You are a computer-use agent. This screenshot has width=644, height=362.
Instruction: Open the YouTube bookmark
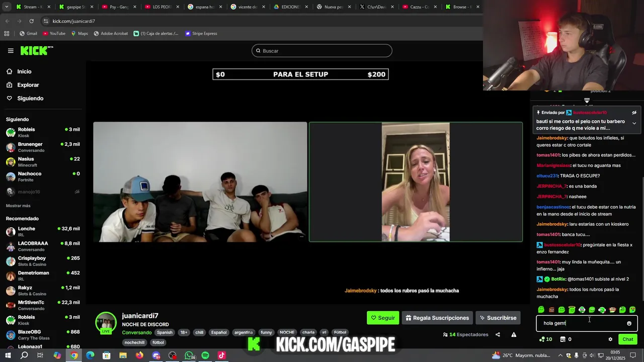54,34
